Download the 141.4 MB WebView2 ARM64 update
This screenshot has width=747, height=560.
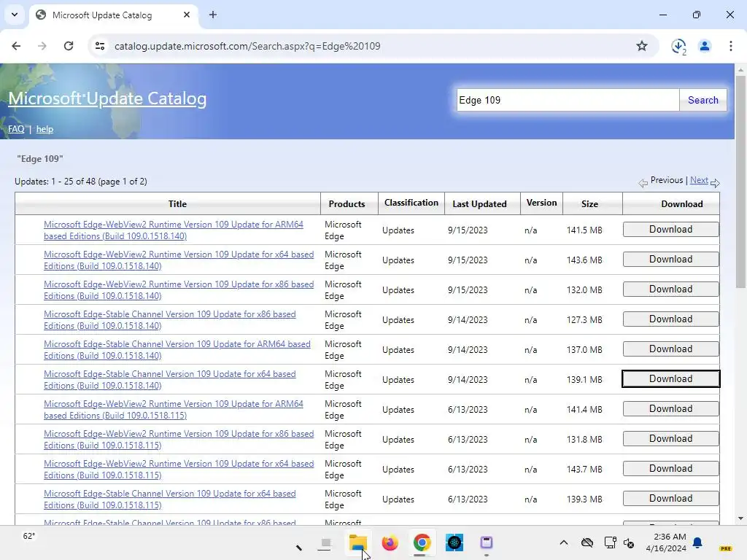pyautogui.click(x=671, y=409)
